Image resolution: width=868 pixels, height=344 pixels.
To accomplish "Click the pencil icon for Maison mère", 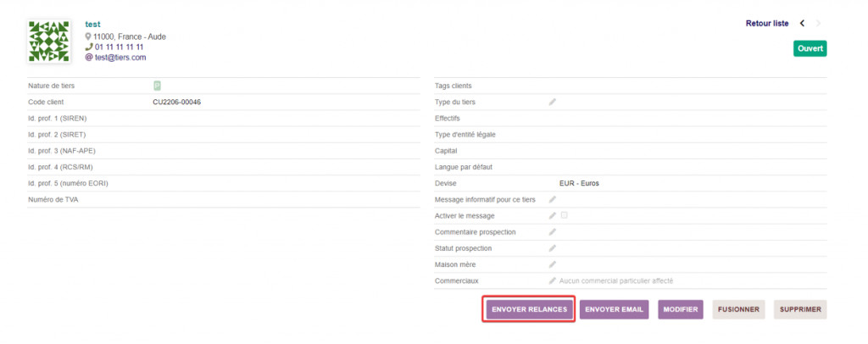I will [x=553, y=264].
